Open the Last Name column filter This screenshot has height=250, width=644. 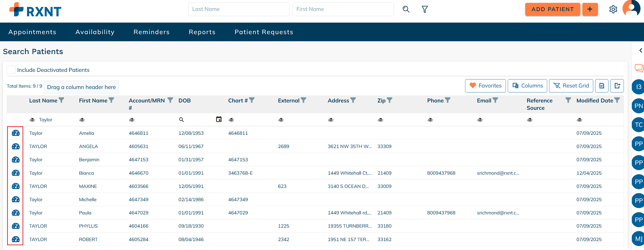coord(62,100)
